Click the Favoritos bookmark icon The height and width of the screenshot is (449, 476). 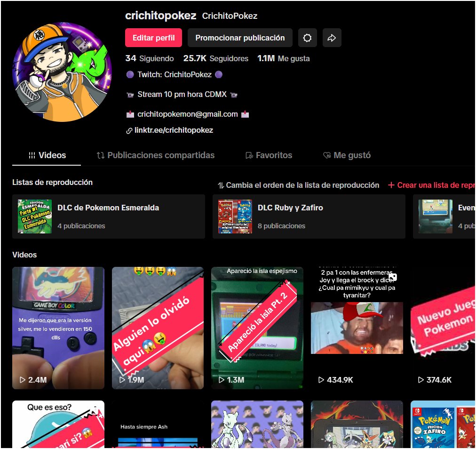249,155
